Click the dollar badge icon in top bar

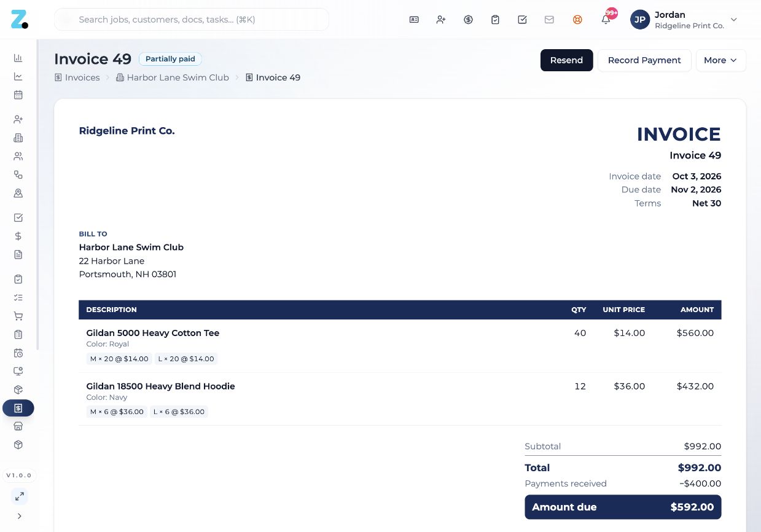pyautogui.click(x=468, y=20)
